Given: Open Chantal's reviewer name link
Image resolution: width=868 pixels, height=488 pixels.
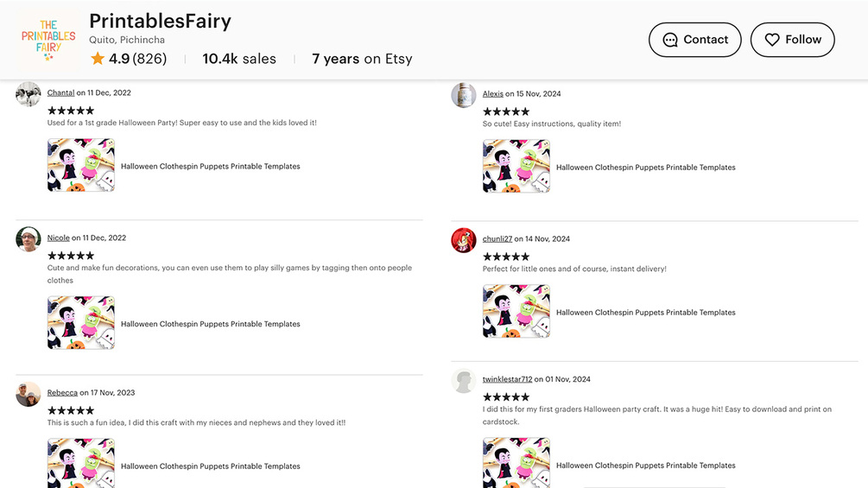Looking at the screenshot, I should (60, 92).
